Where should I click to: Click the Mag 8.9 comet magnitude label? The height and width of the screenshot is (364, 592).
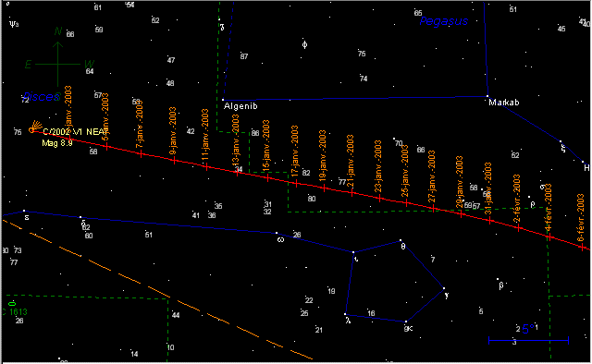(57, 143)
